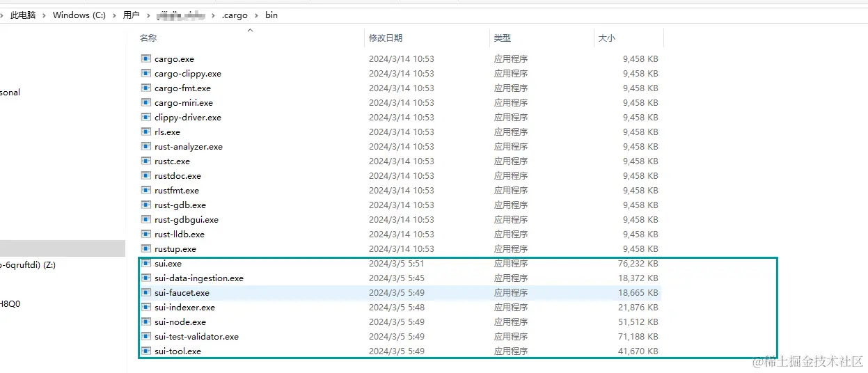Screen dimensions: 868x373
Task: Go to 此电脑 in the address bar
Action: [23, 15]
